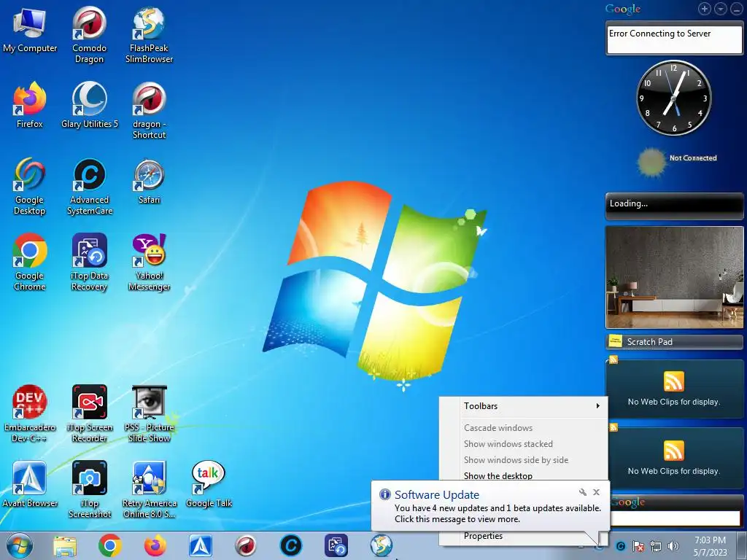Click the Avant Browser desktop icon
This screenshot has width=747, height=560.
tap(29, 484)
